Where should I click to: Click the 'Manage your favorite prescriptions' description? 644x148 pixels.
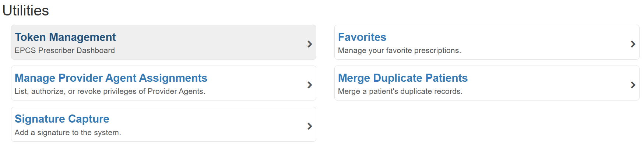[399, 50]
